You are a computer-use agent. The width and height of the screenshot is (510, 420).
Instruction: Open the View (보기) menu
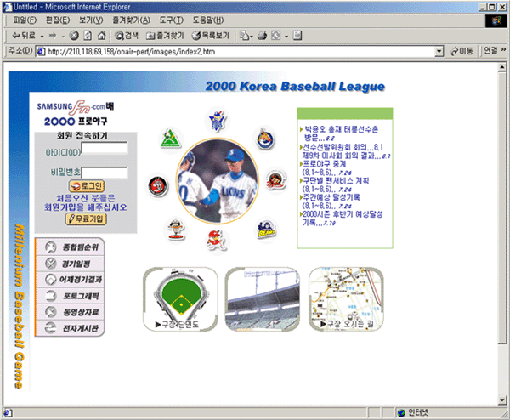[x=91, y=20]
